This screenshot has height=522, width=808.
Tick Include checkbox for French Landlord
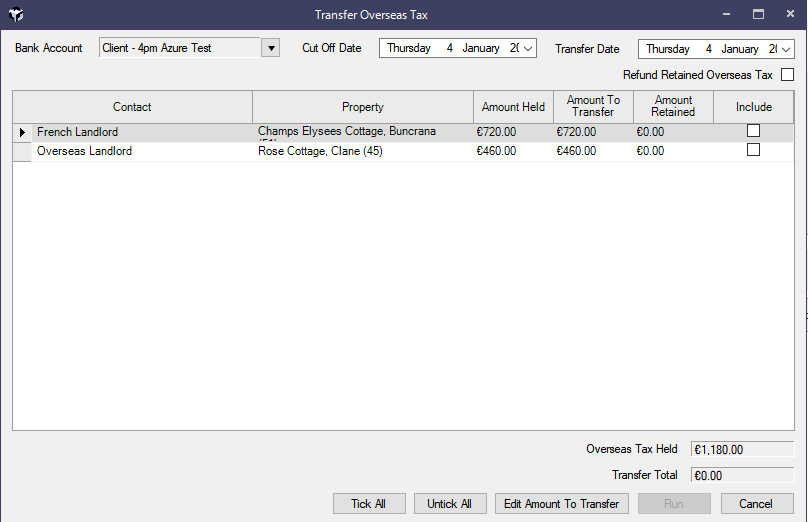(x=753, y=131)
